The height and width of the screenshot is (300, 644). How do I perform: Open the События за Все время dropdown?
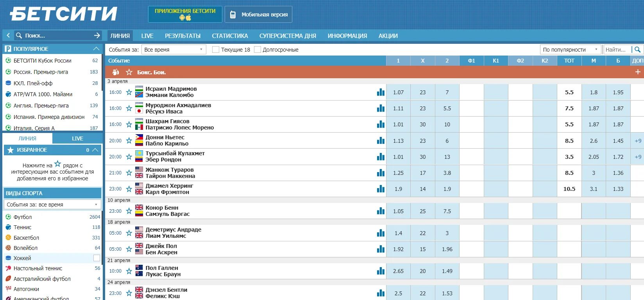pyautogui.click(x=174, y=50)
